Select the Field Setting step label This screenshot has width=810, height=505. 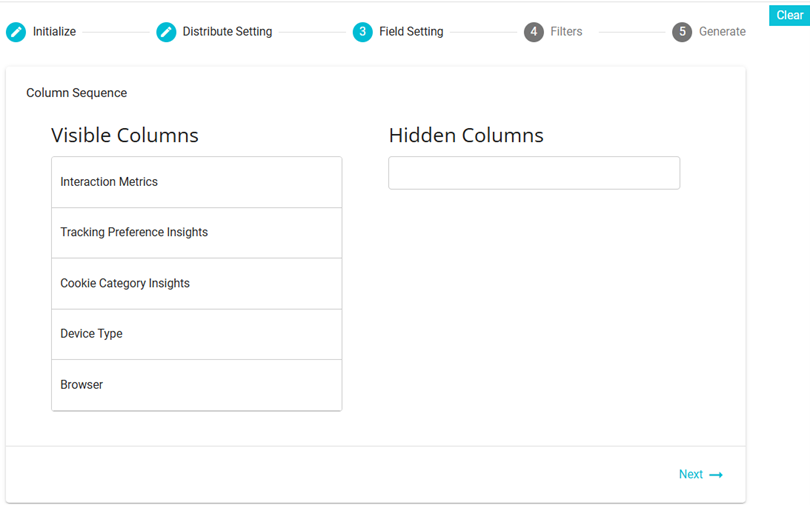tap(411, 32)
